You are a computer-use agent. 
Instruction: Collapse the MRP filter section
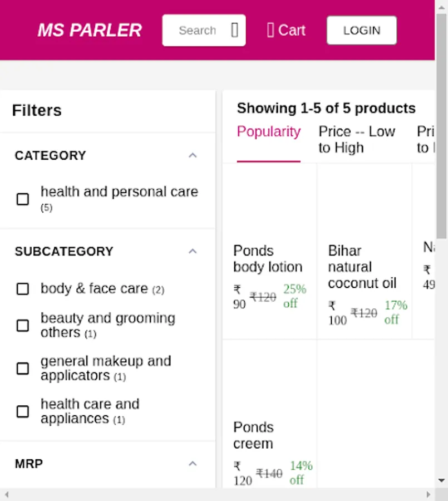pos(193,464)
